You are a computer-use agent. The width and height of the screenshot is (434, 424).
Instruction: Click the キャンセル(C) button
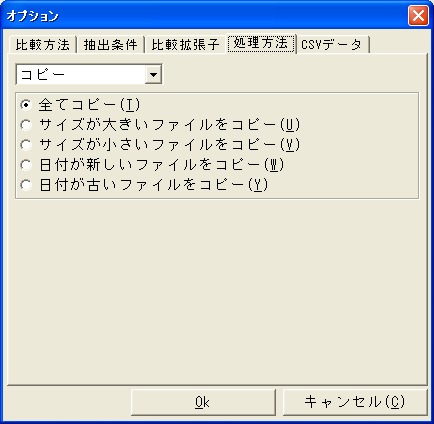(x=355, y=402)
